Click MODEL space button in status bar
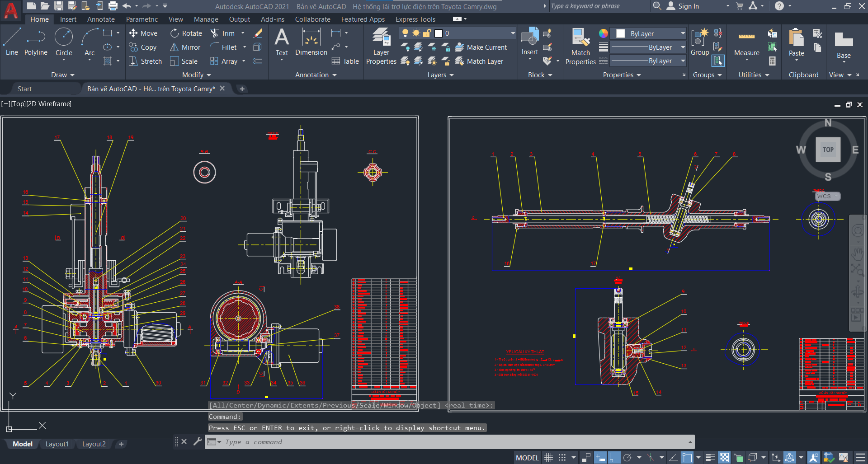This screenshot has width=868, height=464. click(527, 458)
